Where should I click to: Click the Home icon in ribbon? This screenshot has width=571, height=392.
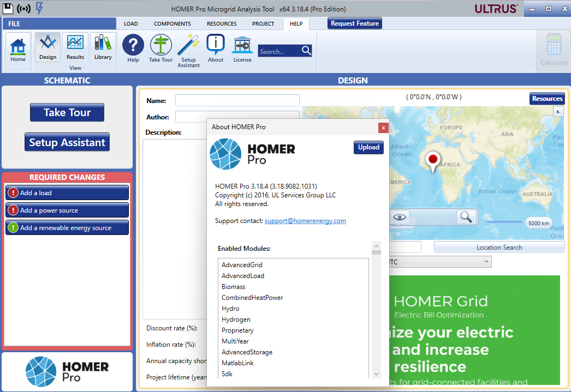(18, 50)
